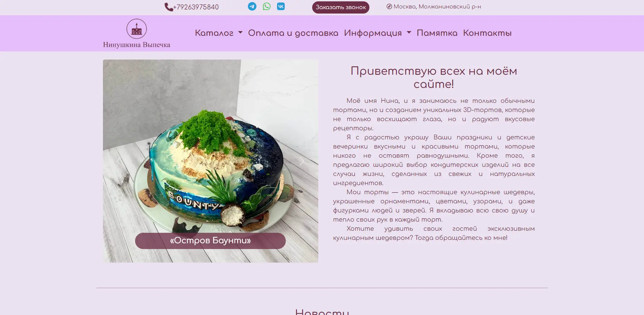Expand the Информация dropdown menu
This screenshot has height=315, width=644.
[378, 33]
